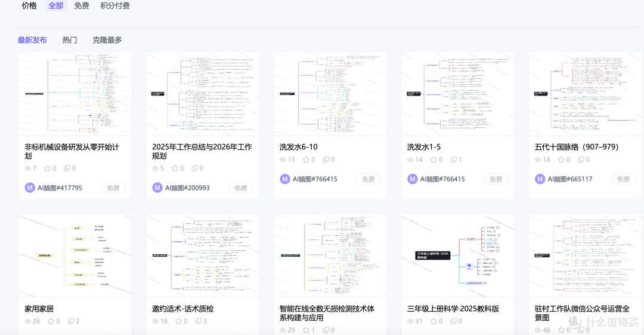This screenshot has width=644, height=335.
Task: Open thumbnail of 三年级上册科学·2025教科版
Action: click(457, 256)
